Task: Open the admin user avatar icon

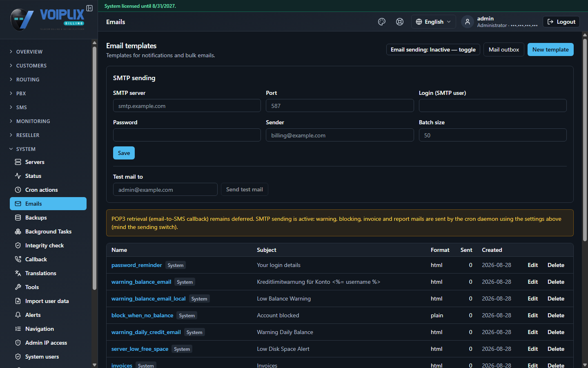Action: 468,22
